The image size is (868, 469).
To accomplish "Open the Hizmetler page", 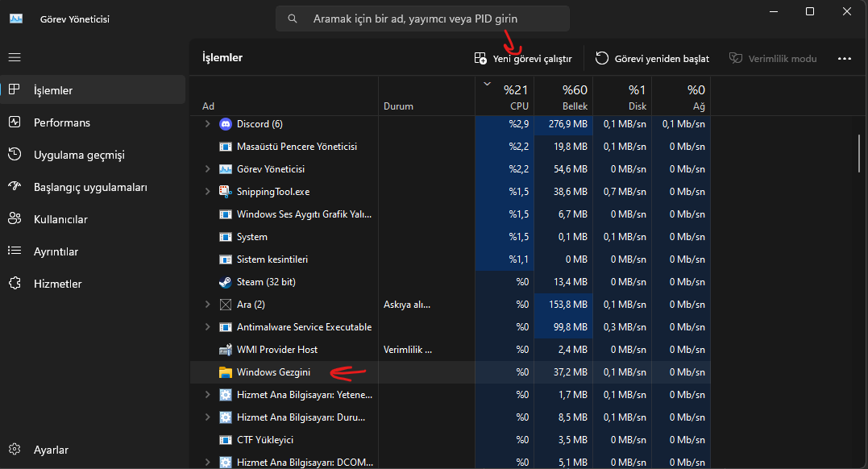I will pyautogui.click(x=93, y=283).
